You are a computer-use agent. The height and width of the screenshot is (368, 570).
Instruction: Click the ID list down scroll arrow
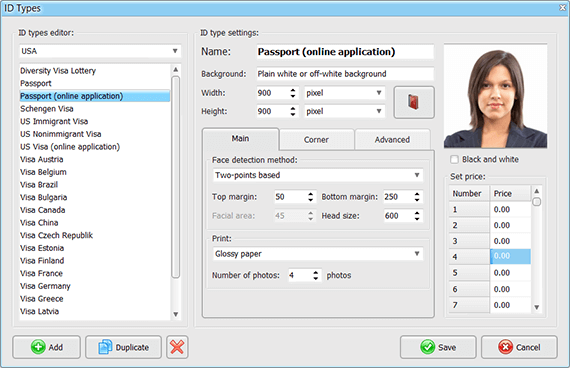176,314
